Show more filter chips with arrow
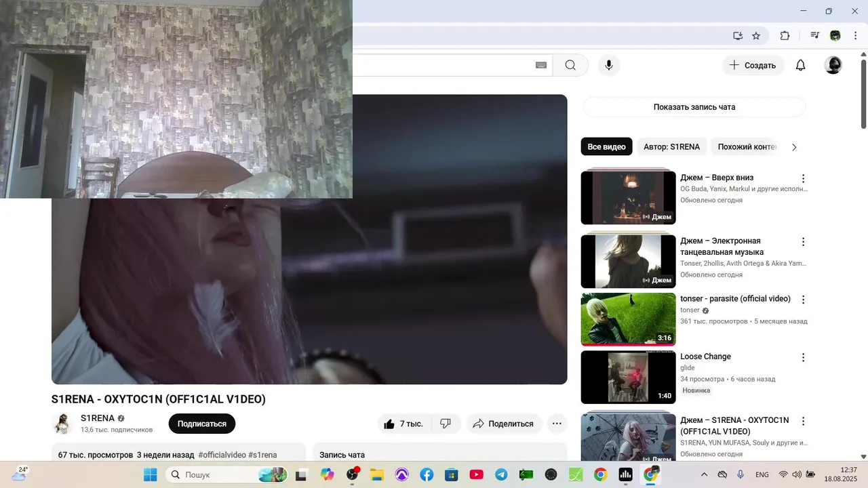Image resolution: width=868 pixels, height=488 pixels. coord(794,146)
